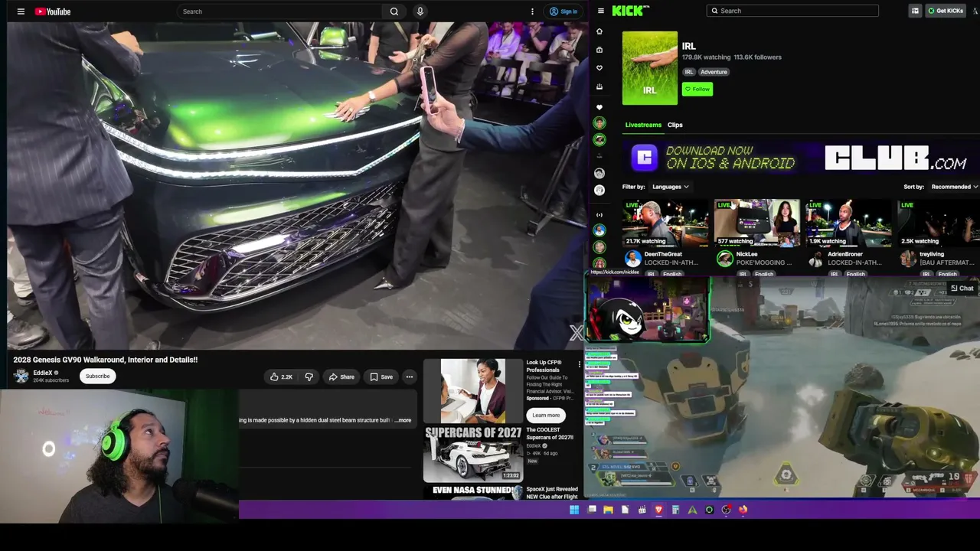Open treyliving's live stream thumbnail
This screenshot has height=551, width=980.
pyautogui.click(x=938, y=223)
